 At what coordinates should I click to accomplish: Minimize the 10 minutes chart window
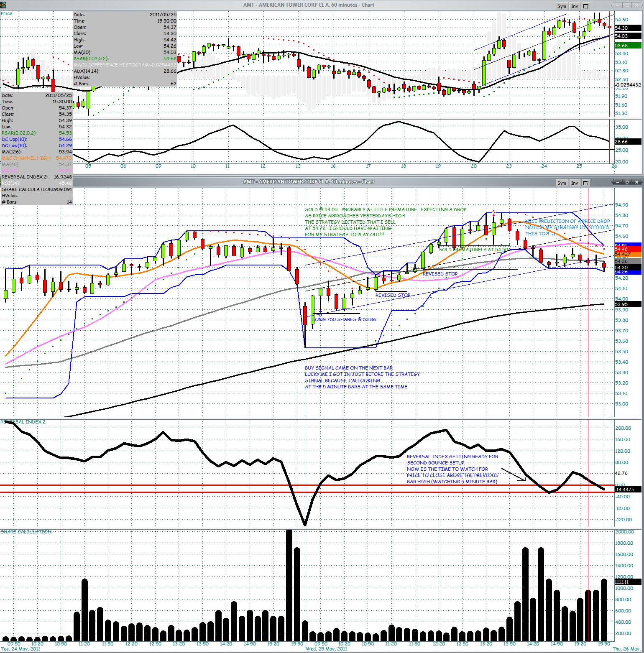(x=617, y=182)
